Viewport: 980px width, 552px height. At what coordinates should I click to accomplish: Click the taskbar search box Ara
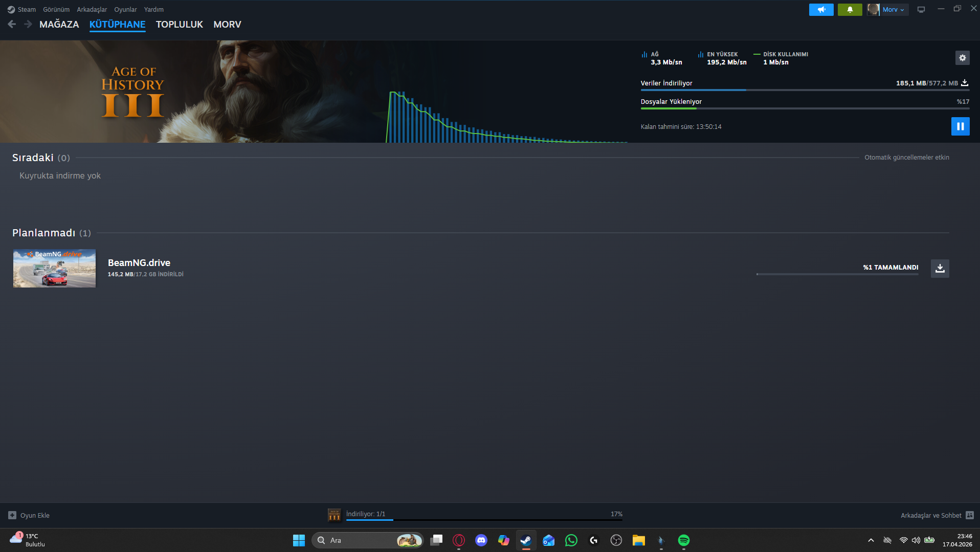pos(368,540)
